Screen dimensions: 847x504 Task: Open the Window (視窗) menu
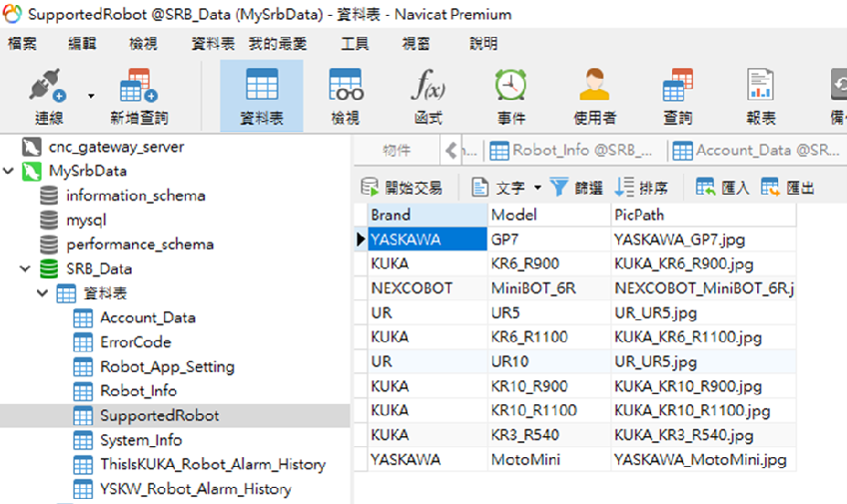[416, 44]
